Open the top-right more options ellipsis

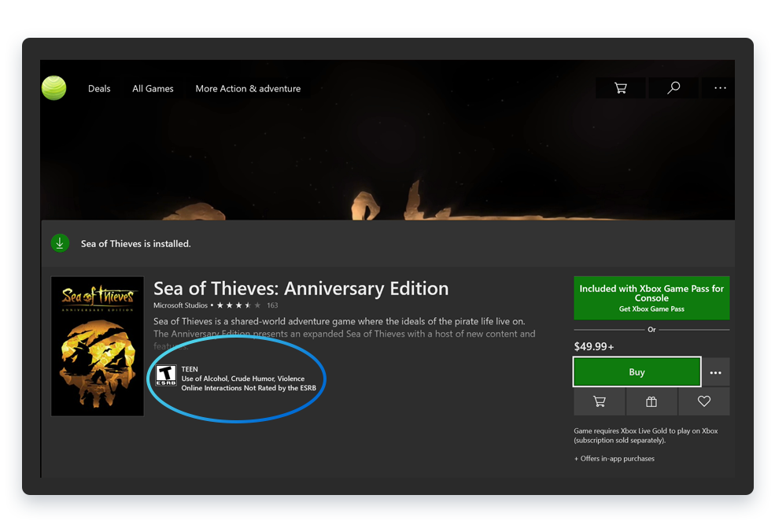[720, 88]
